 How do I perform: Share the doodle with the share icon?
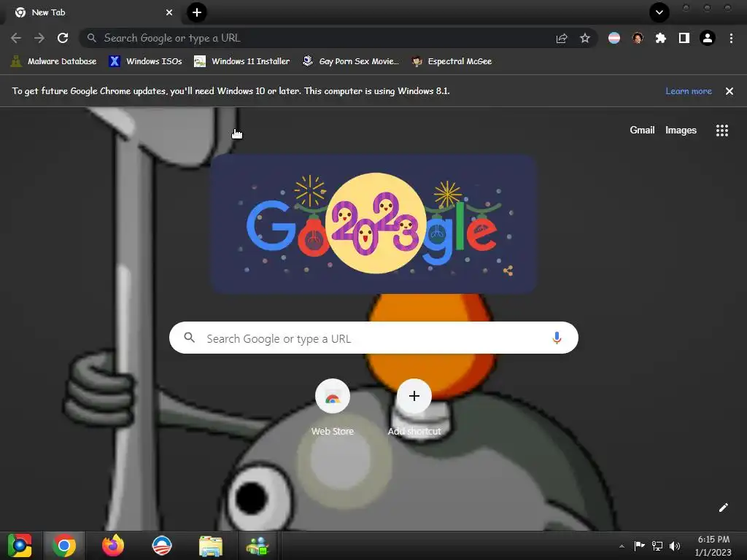(x=508, y=271)
